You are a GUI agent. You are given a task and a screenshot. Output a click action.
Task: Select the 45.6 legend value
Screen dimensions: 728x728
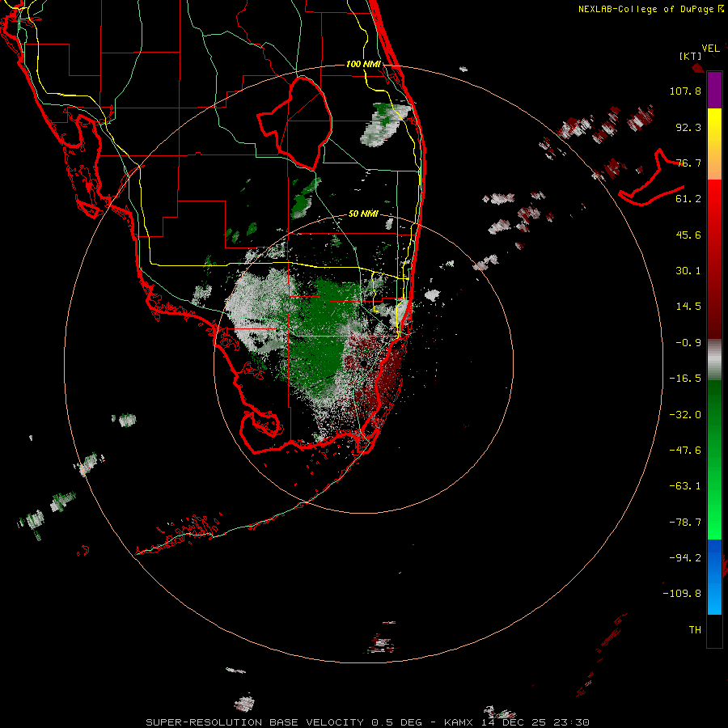(x=688, y=235)
